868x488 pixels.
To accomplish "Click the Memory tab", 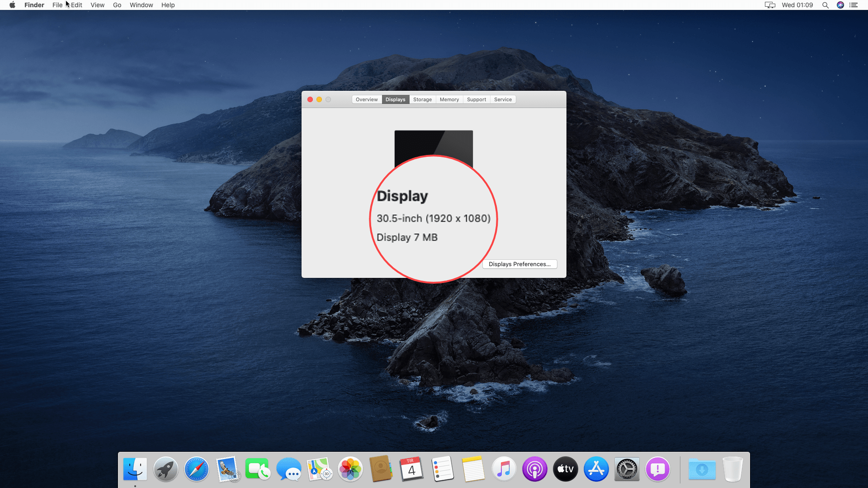I will (x=449, y=99).
